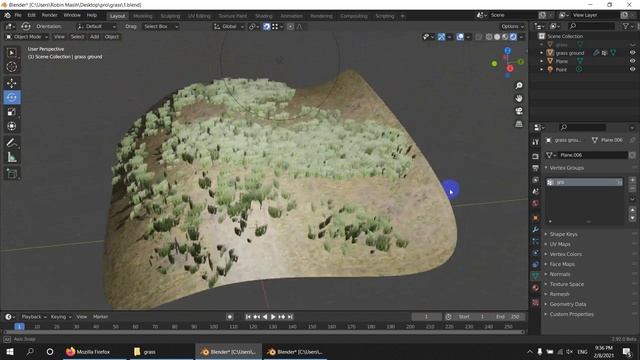This screenshot has height=360, width=640.
Task: Toggle viewport overlays display
Action: [460, 37]
